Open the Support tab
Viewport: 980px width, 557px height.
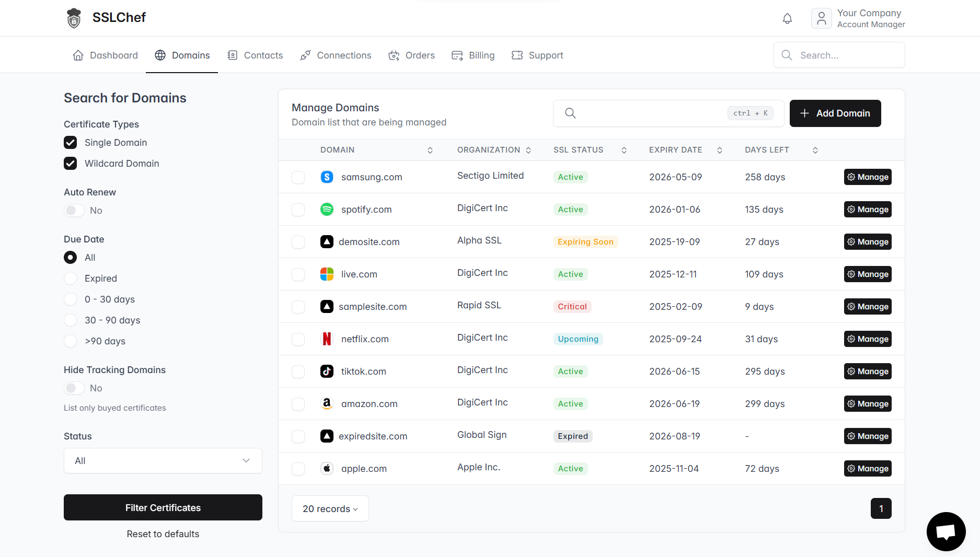[x=537, y=55]
